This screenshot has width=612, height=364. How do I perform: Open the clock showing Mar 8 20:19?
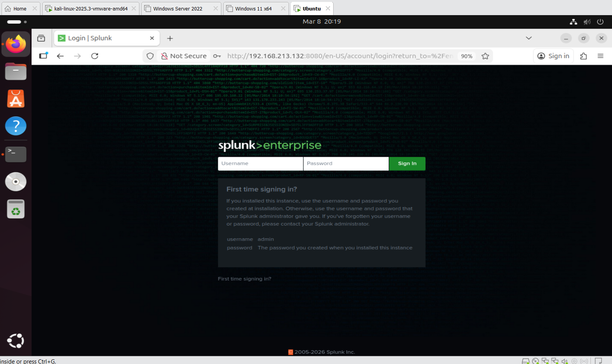(x=322, y=22)
